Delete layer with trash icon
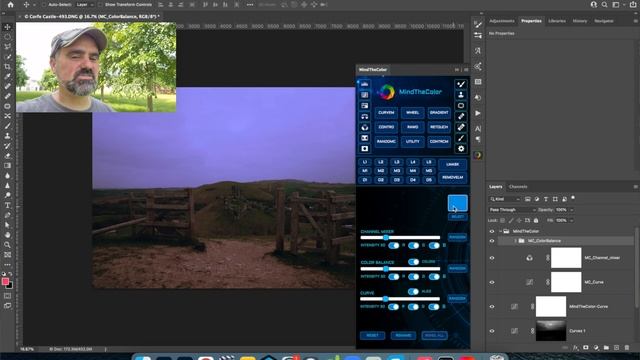The image size is (640, 360). click(x=627, y=348)
